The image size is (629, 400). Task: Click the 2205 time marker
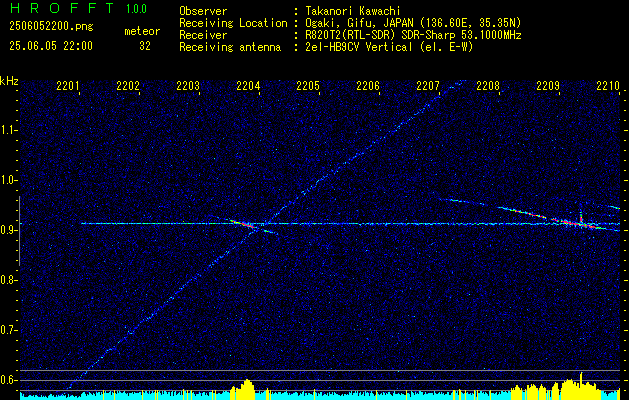[308, 86]
